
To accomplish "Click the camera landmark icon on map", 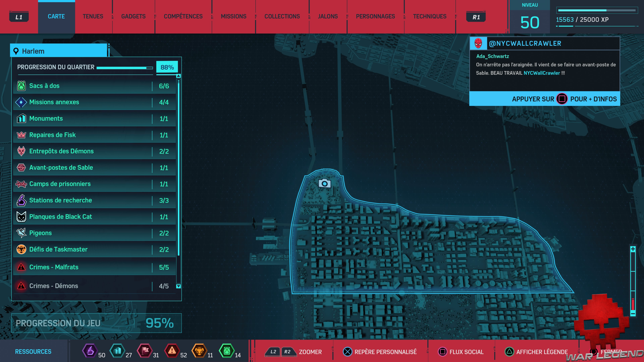I will pyautogui.click(x=325, y=184).
